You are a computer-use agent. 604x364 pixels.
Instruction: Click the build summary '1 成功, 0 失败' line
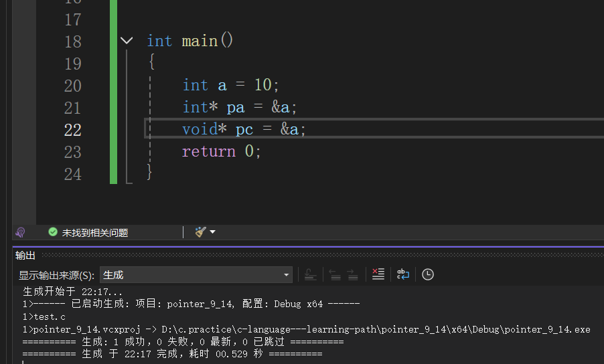pos(183,342)
